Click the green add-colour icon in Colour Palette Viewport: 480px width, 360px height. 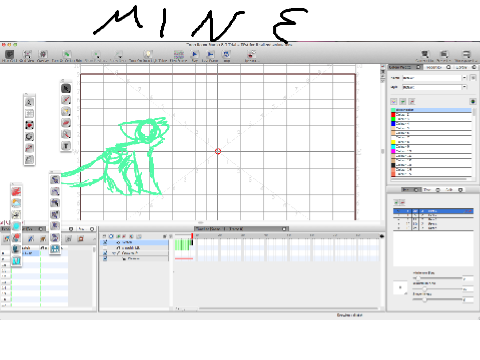(403, 101)
